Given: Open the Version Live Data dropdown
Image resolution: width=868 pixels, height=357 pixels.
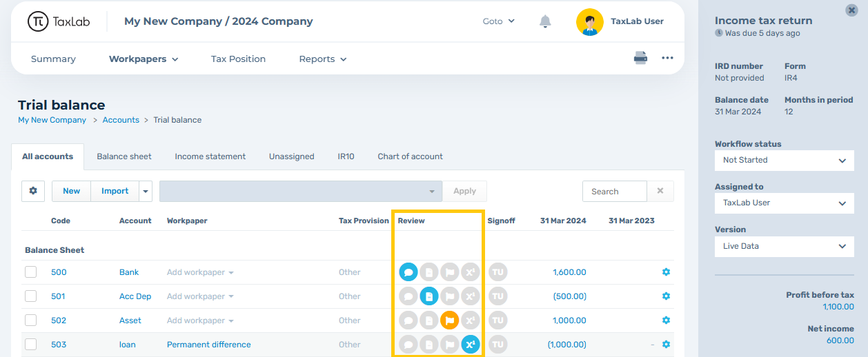Looking at the screenshot, I should click(x=785, y=246).
